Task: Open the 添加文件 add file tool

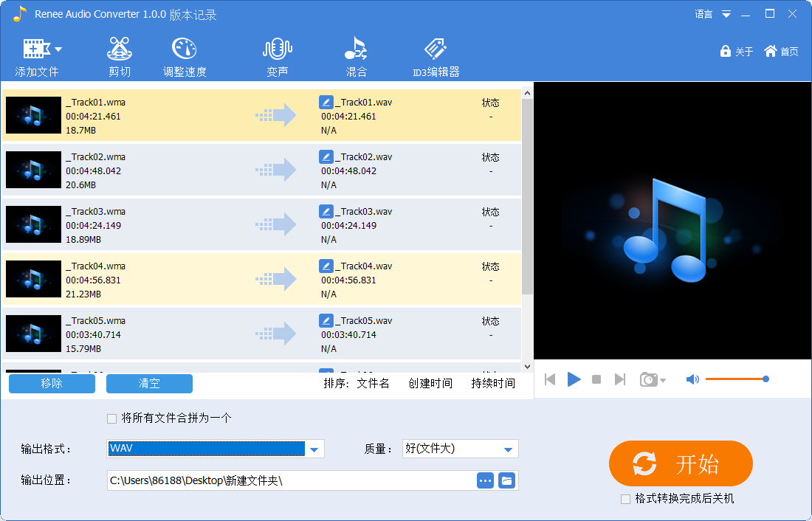Action: coord(36,57)
